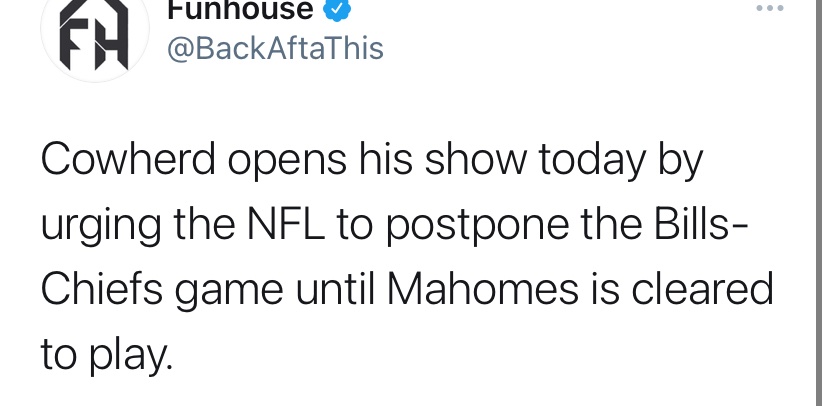The width and height of the screenshot is (828, 406).
Task: Click the word Mahomes in tweet
Action: (483, 288)
